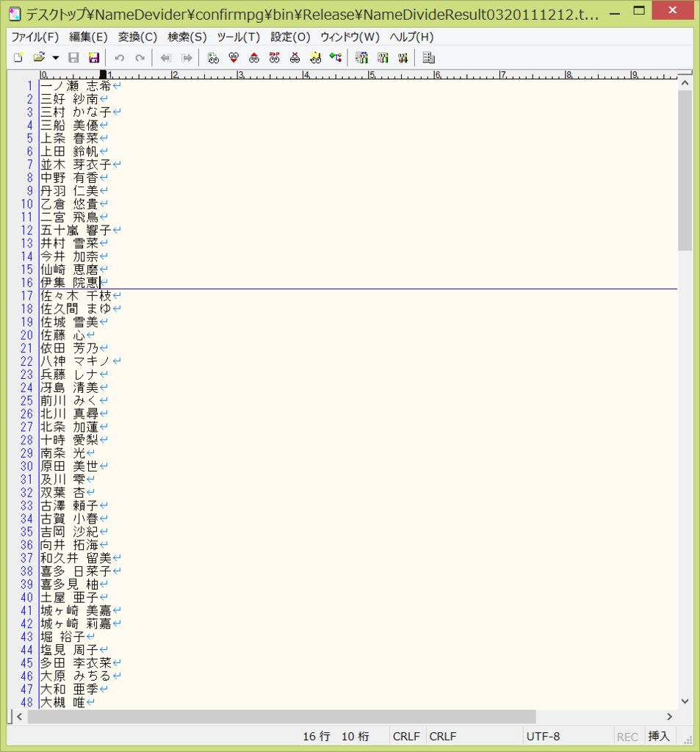Click the horizontal scrollbar thumb
700x752 pixels.
[x=281, y=717]
